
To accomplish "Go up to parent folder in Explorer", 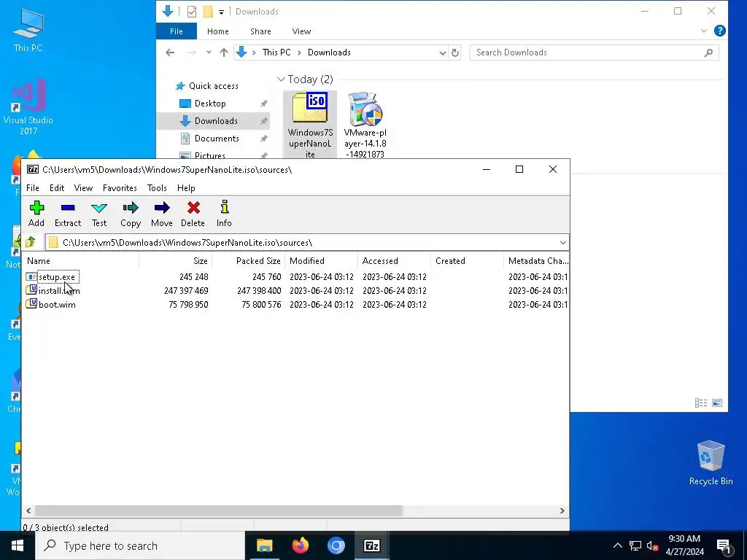I will point(224,52).
